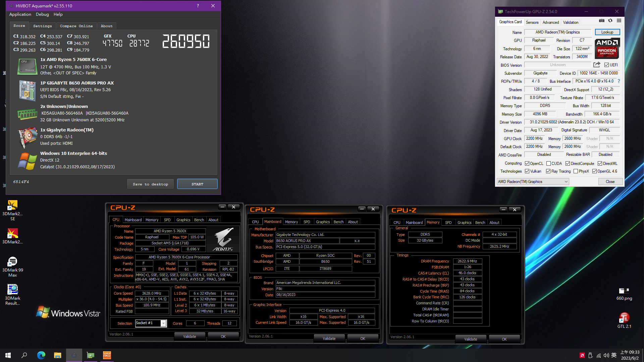Click OK in Memory CPU-Z window
Screen dimensions: 644x362
click(504, 339)
